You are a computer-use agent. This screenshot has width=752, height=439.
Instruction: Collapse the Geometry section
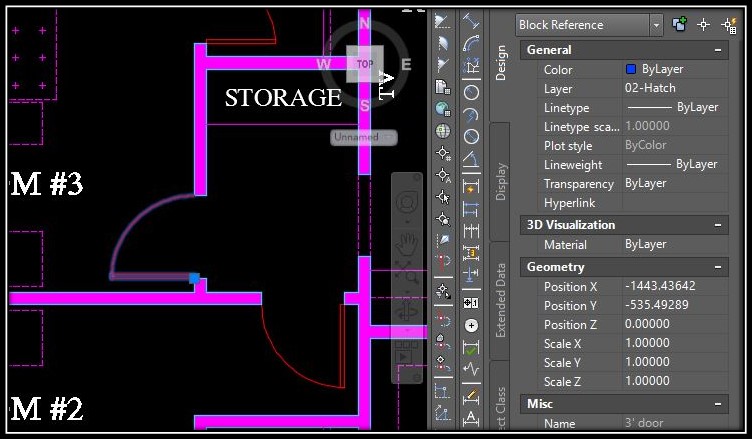718,267
